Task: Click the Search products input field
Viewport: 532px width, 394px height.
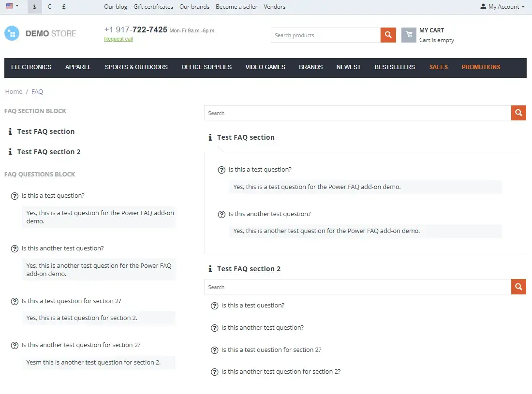Action: pyautogui.click(x=325, y=35)
